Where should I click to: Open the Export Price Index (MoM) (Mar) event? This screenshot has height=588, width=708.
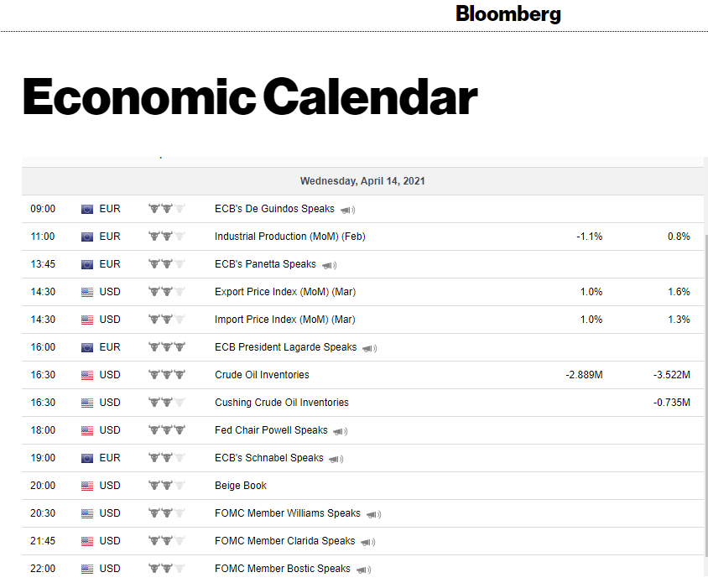(x=284, y=292)
